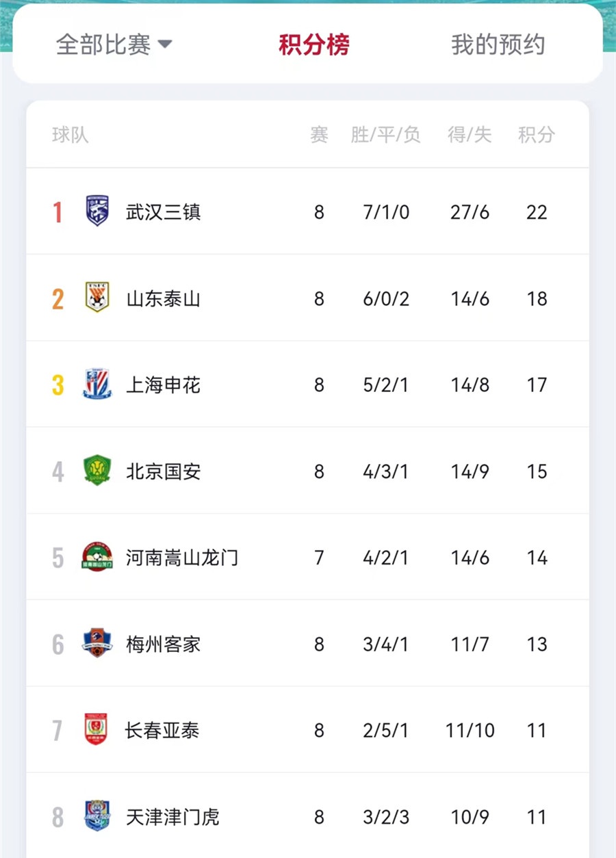Open the 山东泰山 team name link
The image size is (616, 858).
[163, 298]
